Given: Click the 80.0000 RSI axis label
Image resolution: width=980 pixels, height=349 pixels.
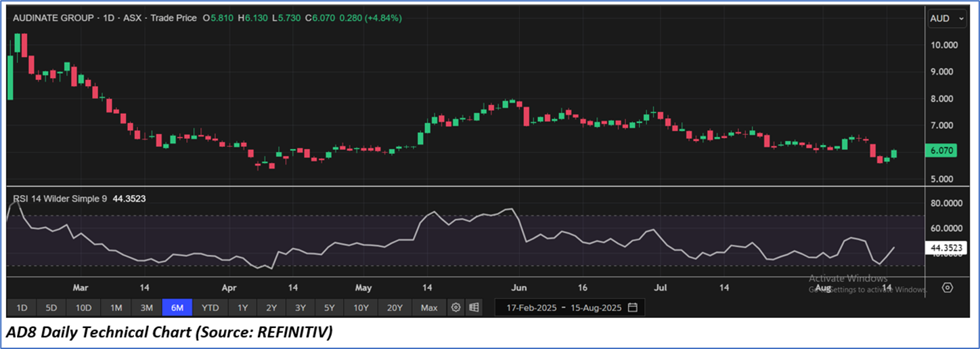Looking at the screenshot, I should 945,203.
